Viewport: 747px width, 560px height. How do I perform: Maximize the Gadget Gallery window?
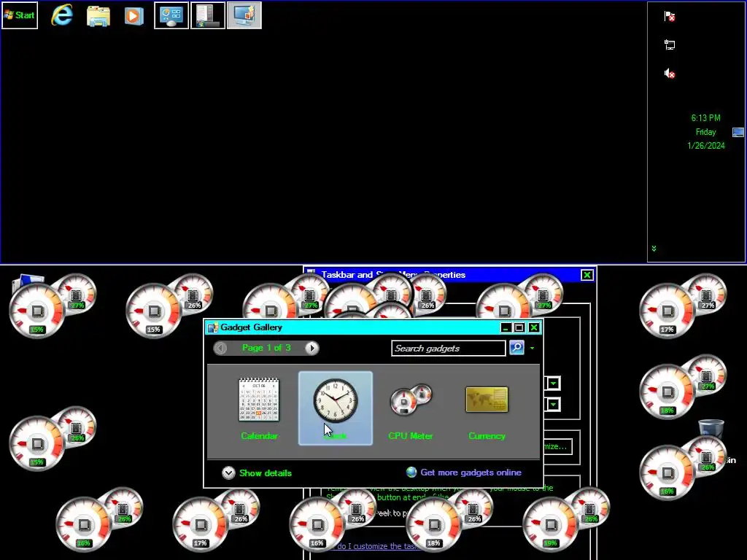[x=519, y=327]
